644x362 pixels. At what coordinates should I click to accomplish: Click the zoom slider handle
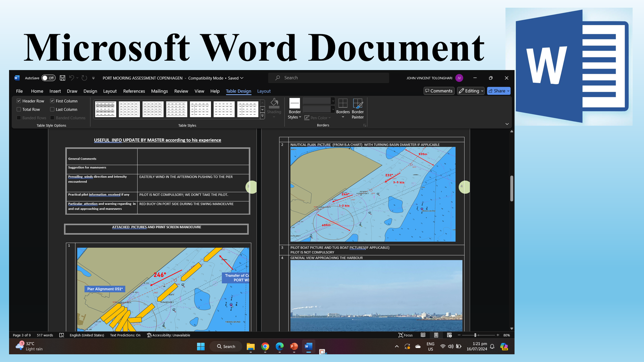[475, 335]
